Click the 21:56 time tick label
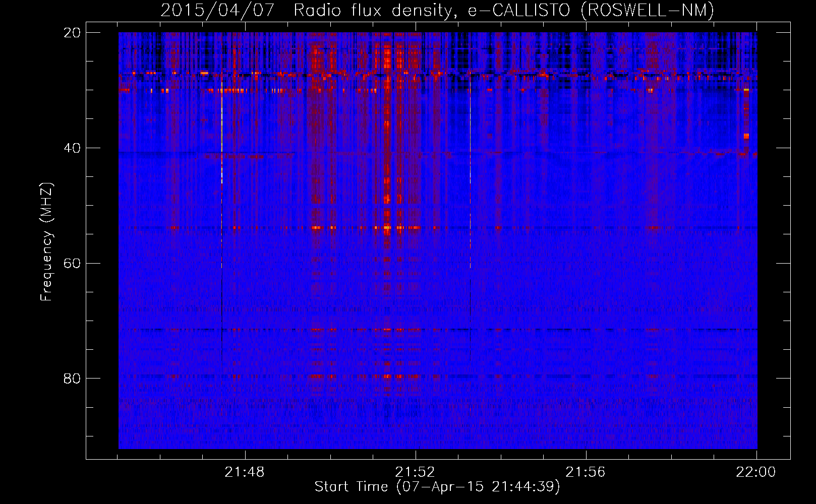Screen dimensions: 816x504 pyautogui.click(x=586, y=472)
